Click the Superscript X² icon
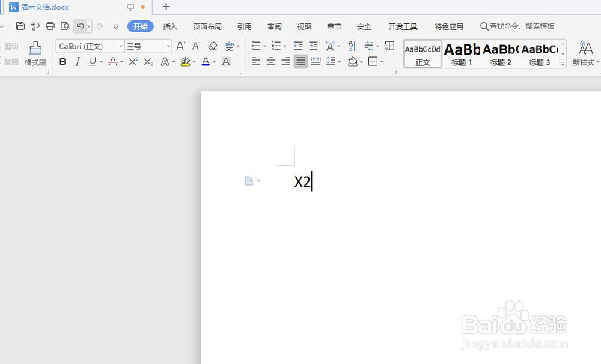 [x=133, y=62]
